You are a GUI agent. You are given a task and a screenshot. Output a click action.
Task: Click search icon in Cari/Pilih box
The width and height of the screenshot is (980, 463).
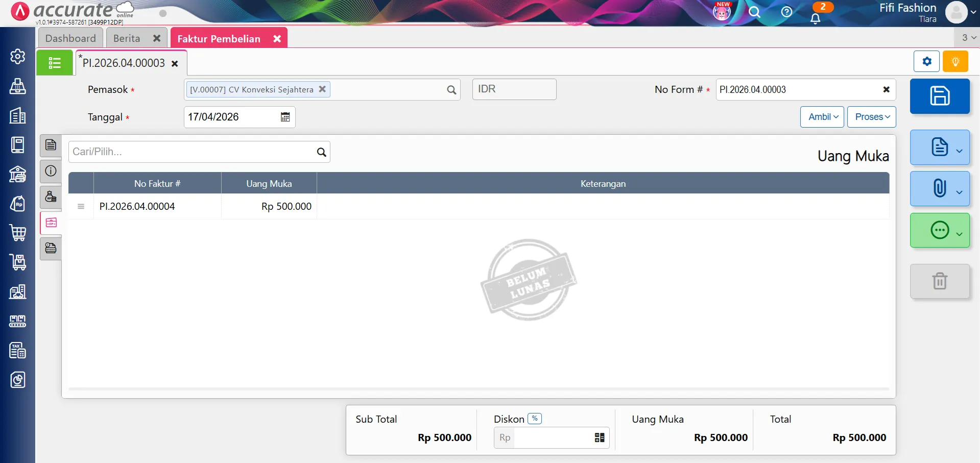click(321, 152)
